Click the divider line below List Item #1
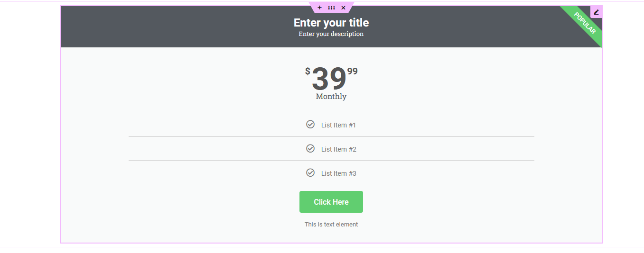Viewport: 644px width, 253px height. pos(331,136)
